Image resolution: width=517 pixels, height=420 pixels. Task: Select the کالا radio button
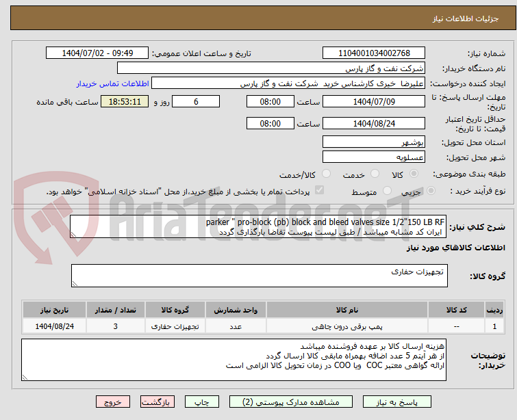click(x=414, y=174)
